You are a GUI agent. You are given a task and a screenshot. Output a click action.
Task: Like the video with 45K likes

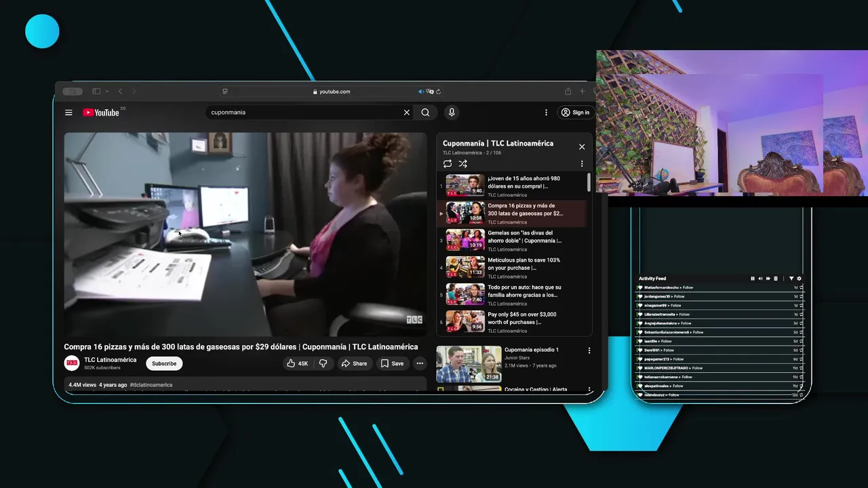pyautogui.click(x=298, y=363)
